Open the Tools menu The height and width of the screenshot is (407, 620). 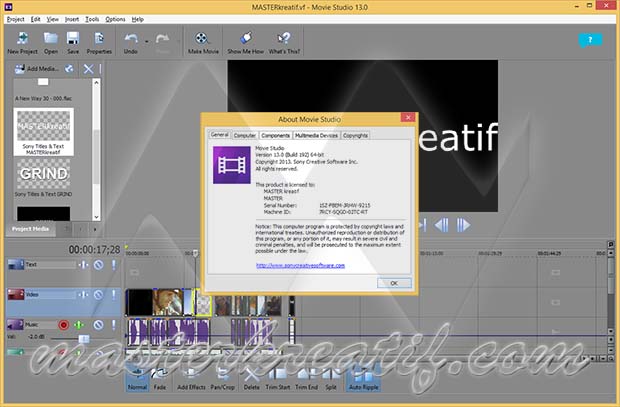pyautogui.click(x=92, y=19)
